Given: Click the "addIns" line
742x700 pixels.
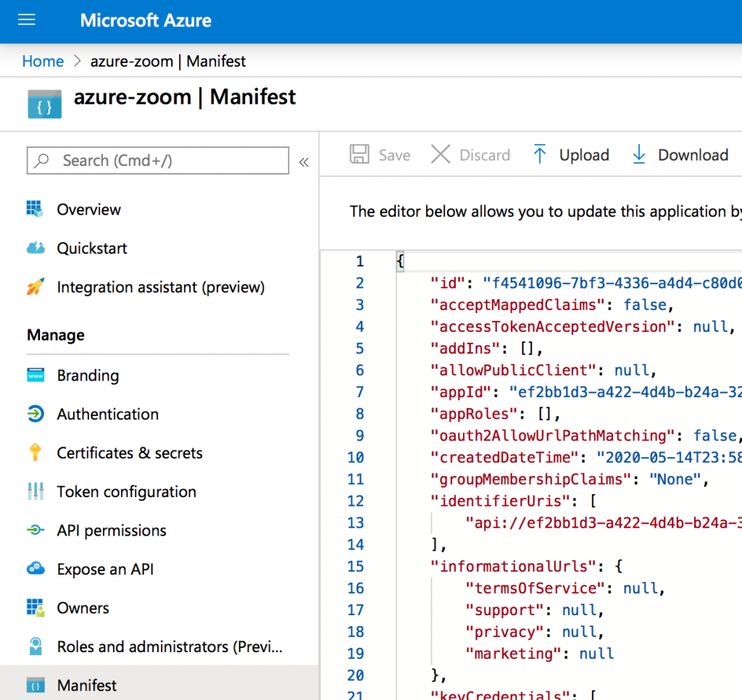Looking at the screenshot, I should coord(486,349).
